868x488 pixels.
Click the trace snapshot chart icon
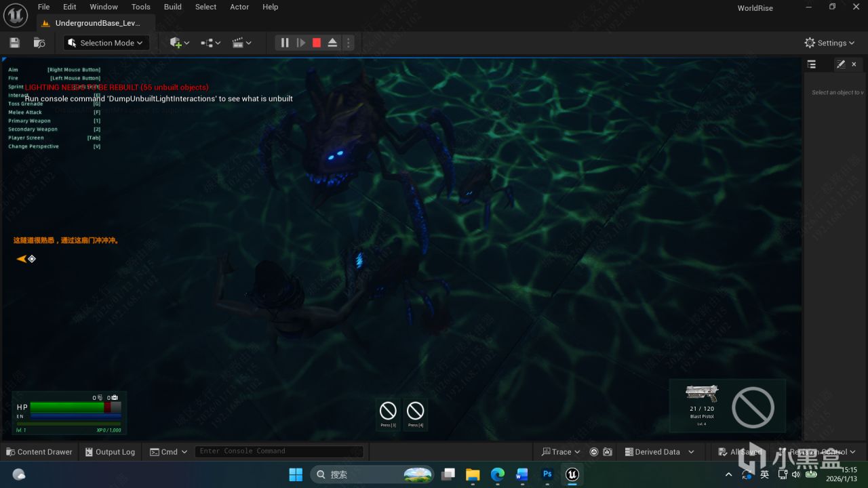pos(608,452)
